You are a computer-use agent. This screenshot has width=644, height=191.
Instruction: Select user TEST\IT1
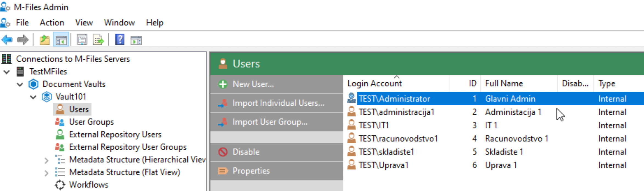click(x=374, y=125)
